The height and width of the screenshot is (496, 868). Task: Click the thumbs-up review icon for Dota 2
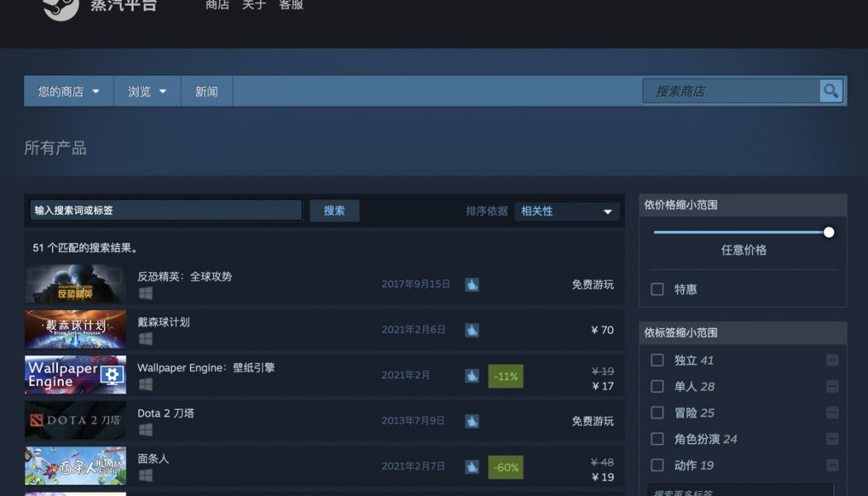pyautogui.click(x=471, y=421)
